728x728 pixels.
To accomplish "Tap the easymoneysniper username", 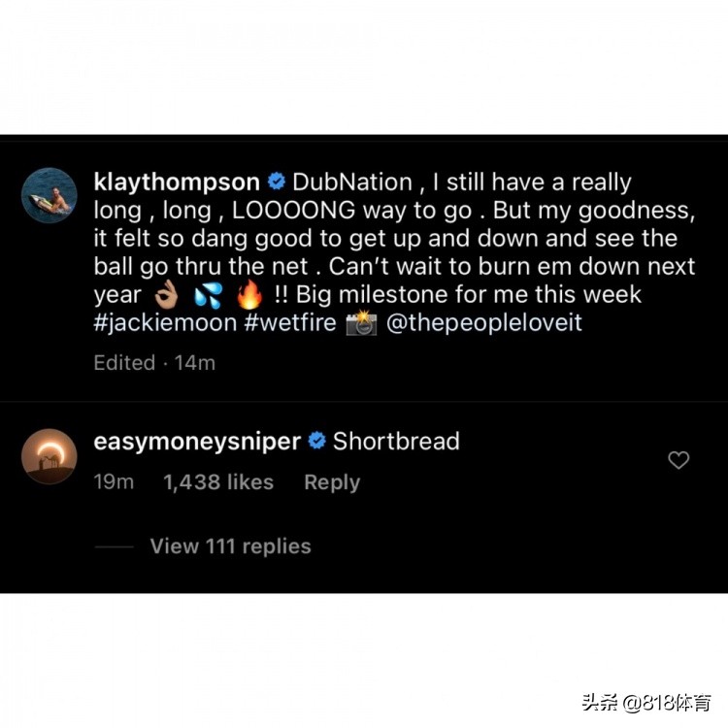I will pyautogui.click(x=197, y=441).
